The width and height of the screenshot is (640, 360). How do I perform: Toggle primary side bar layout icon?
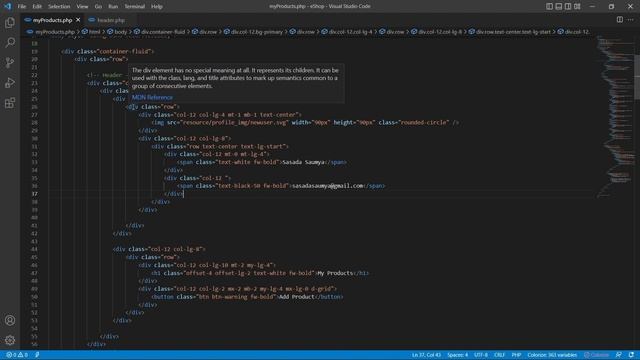549,6
